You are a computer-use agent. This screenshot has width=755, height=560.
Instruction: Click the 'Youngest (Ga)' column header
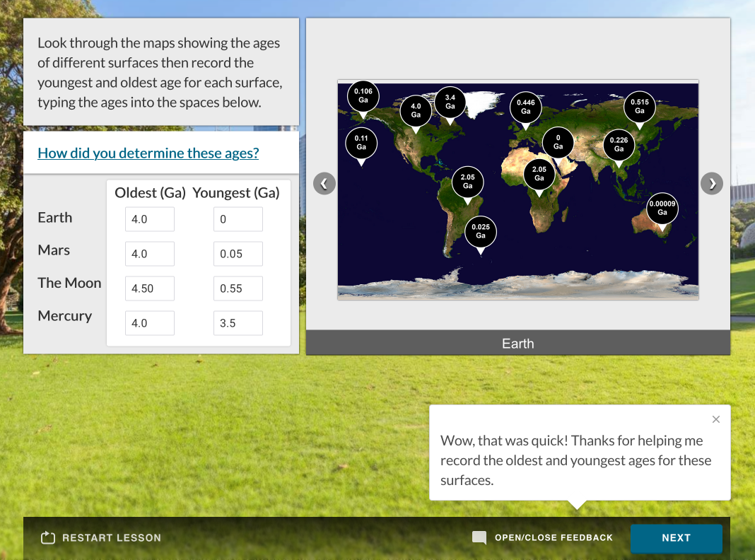coord(236,192)
